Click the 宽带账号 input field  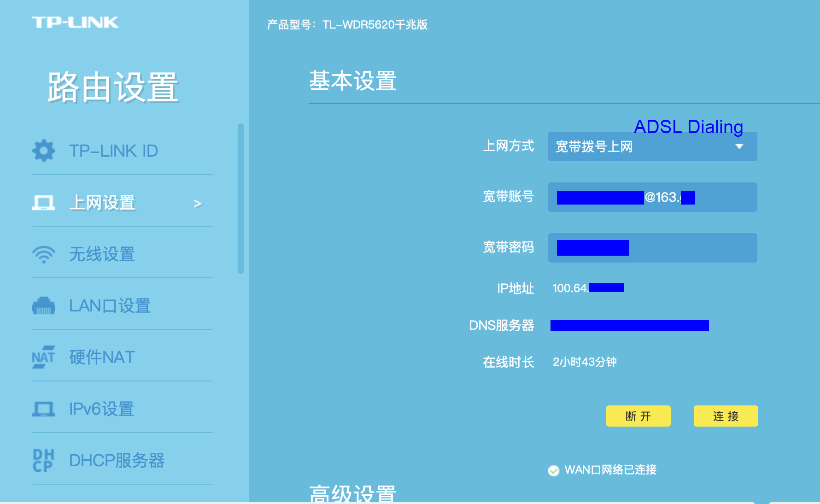[x=652, y=197]
